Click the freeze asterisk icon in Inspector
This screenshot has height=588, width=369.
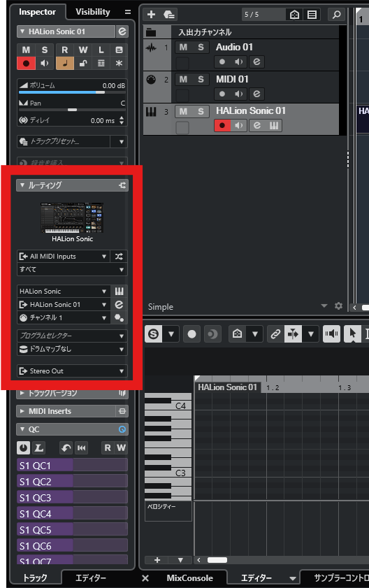[x=119, y=64]
